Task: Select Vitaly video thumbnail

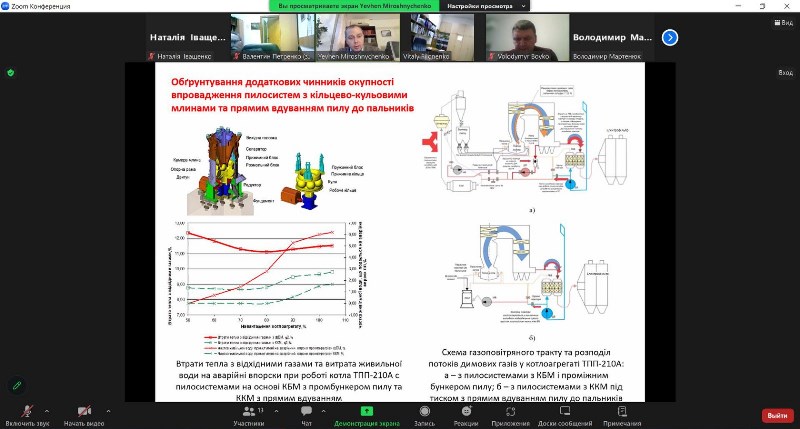Action: tap(442, 38)
